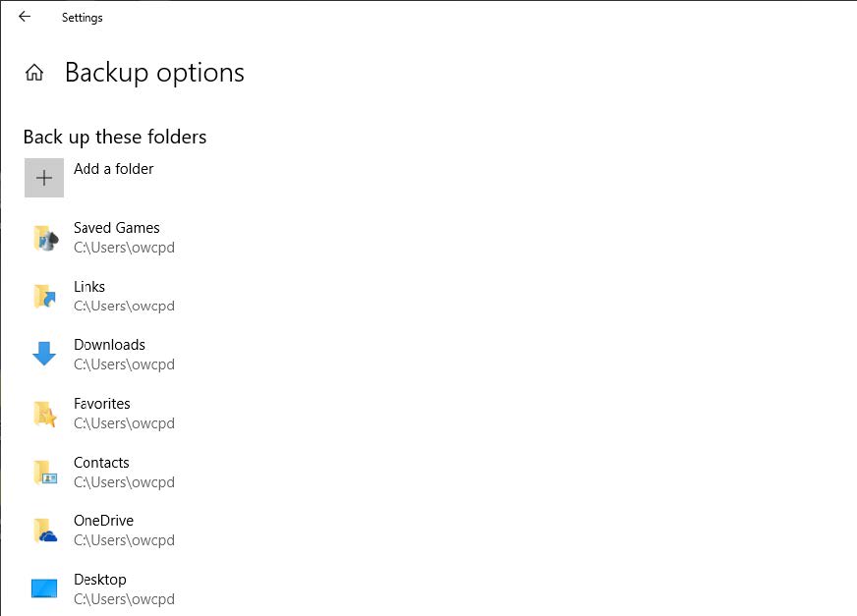This screenshot has width=857, height=616.
Task: Click the plus icon to add folder
Action: [44, 178]
